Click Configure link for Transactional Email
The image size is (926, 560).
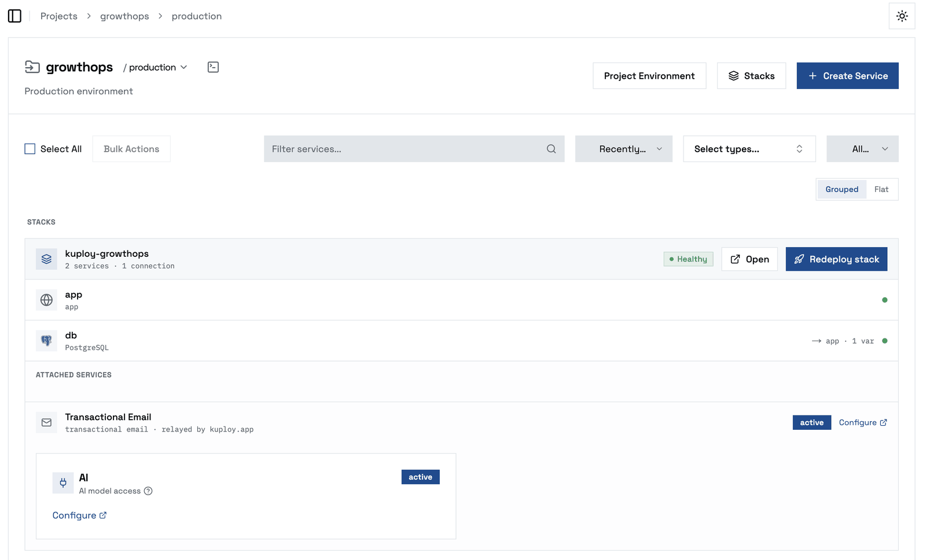tap(863, 423)
